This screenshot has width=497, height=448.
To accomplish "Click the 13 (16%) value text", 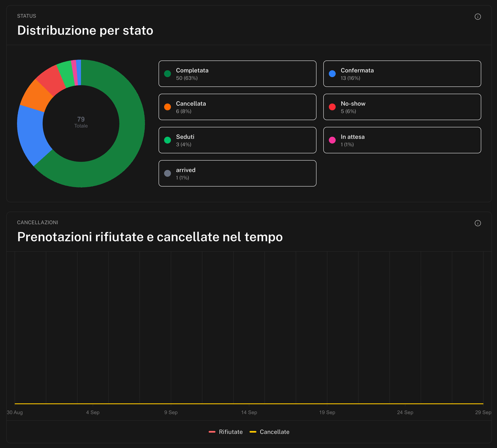I will pyautogui.click(x=350, y=78).
